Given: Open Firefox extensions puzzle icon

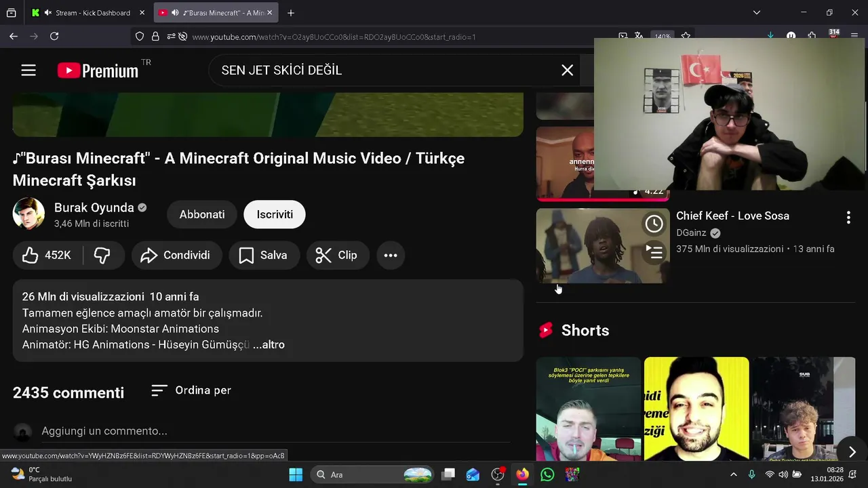Looking at the screenshot, I should (812, 36).
